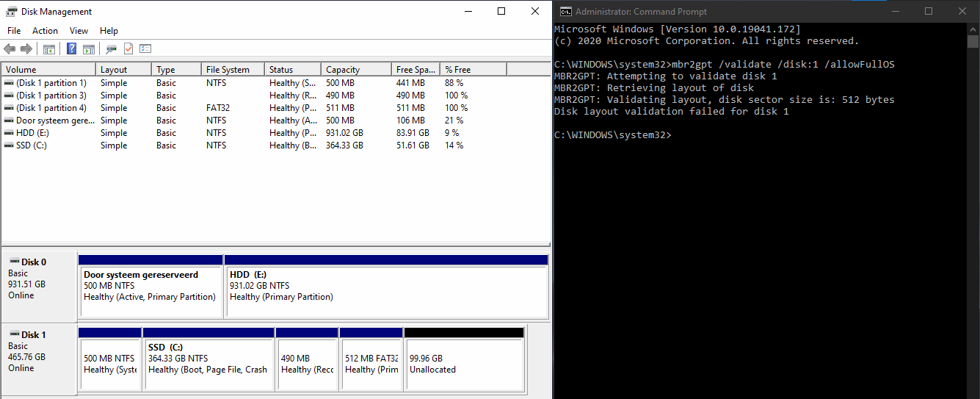Click the 'Attempting to validate disk 1' line
Viewport: 980px width, 399px height.
click(x=666, y=76)
